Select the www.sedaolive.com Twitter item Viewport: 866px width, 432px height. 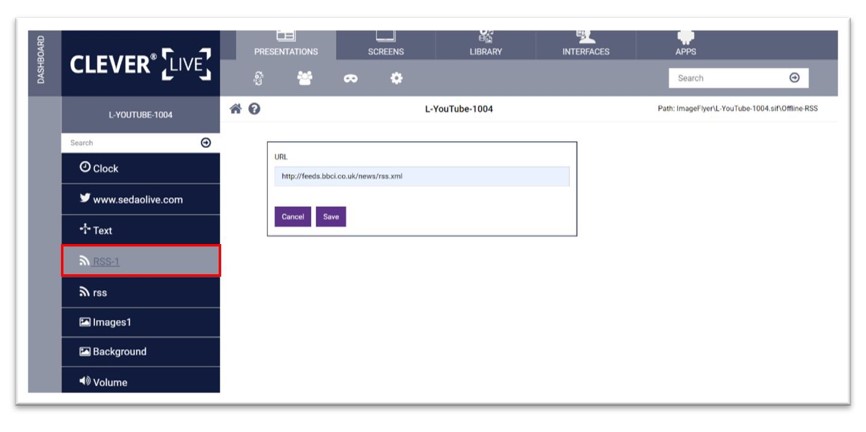pyautogui.click(x=141, y=199)
